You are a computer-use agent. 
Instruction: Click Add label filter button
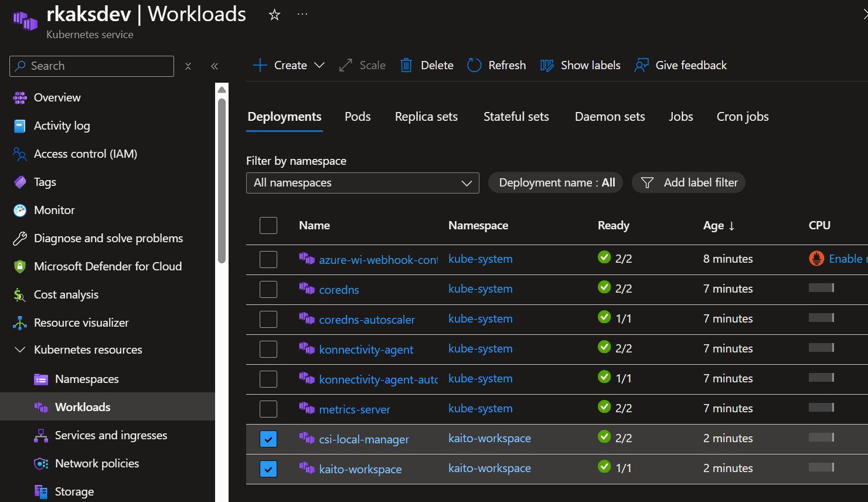(x=689, y=183)
